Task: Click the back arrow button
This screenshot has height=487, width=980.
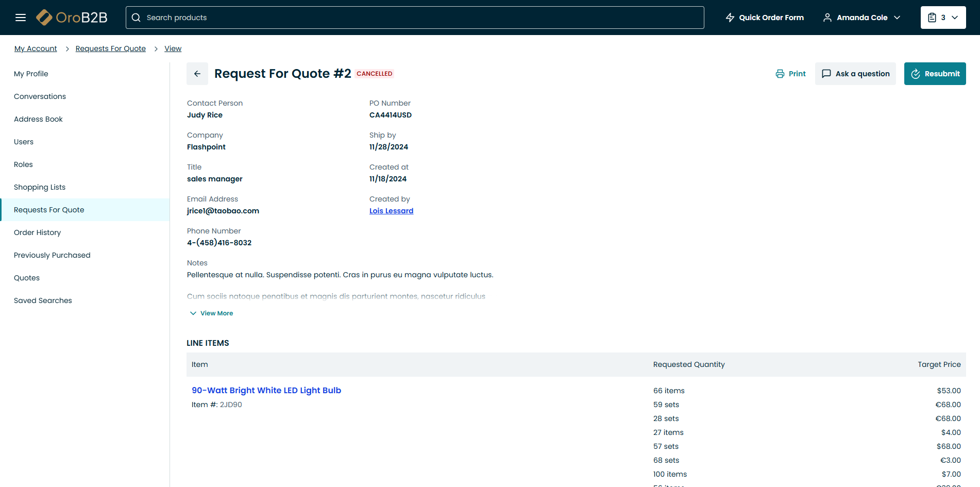Action: [x=197, y=74]
